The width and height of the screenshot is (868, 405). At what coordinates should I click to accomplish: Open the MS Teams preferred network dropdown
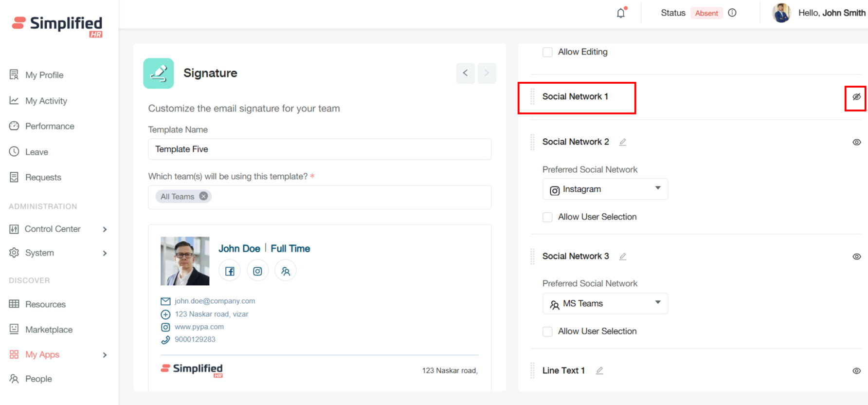click(x=605, y=303)
